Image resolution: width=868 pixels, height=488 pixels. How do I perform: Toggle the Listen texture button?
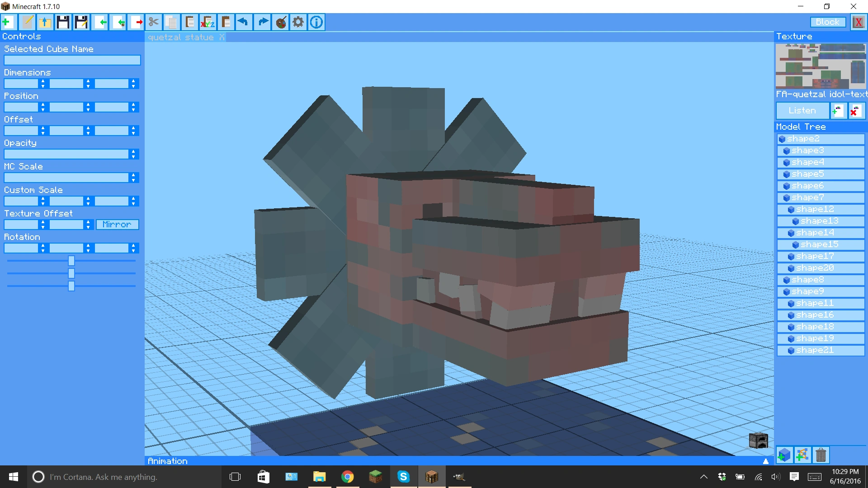[802, 111]
